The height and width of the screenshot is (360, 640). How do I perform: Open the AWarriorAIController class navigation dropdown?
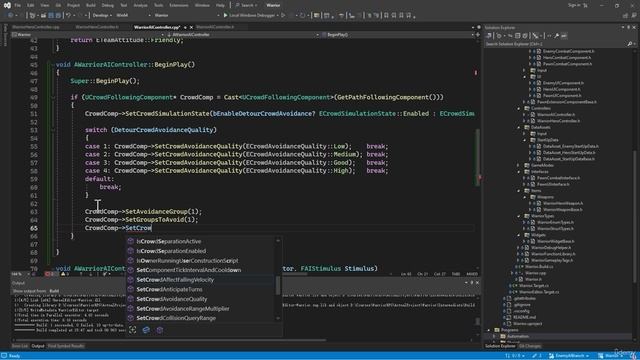click(x=242, y=35)
